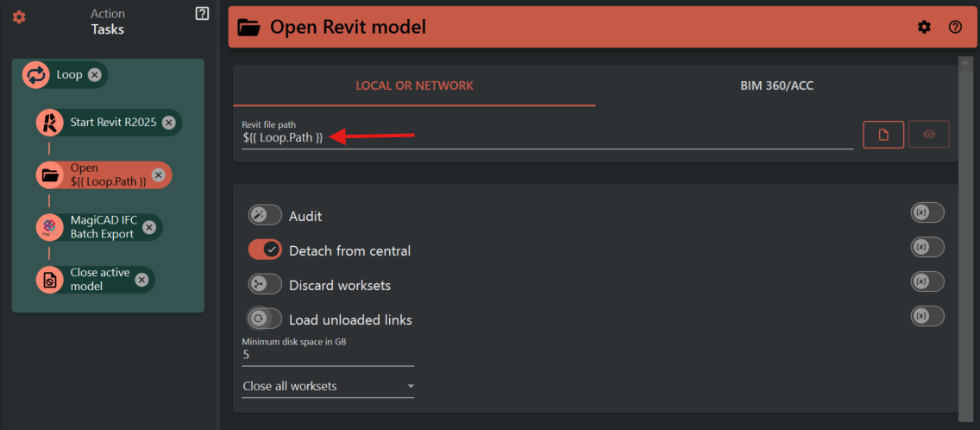Remove the Loop task
Viewport: 980px width, 430px height.
(x=94, y=75)
